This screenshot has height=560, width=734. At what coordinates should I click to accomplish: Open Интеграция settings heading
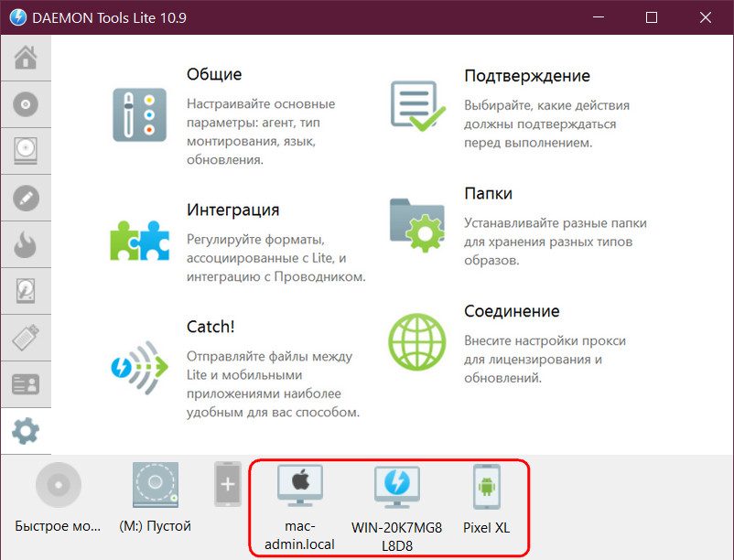233,210
